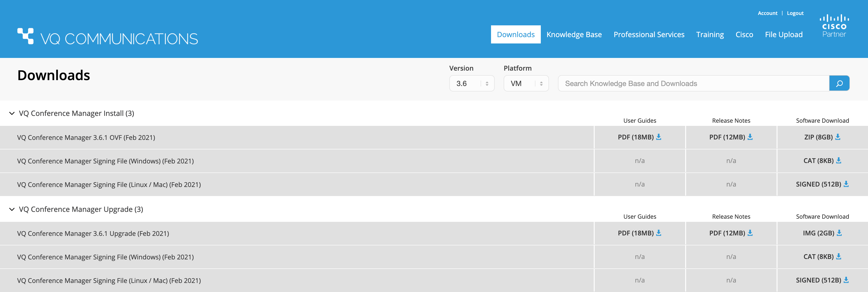Download user guide PDF for 3.6.1 OVF
868x292 pixels.
tap(639, 137)
